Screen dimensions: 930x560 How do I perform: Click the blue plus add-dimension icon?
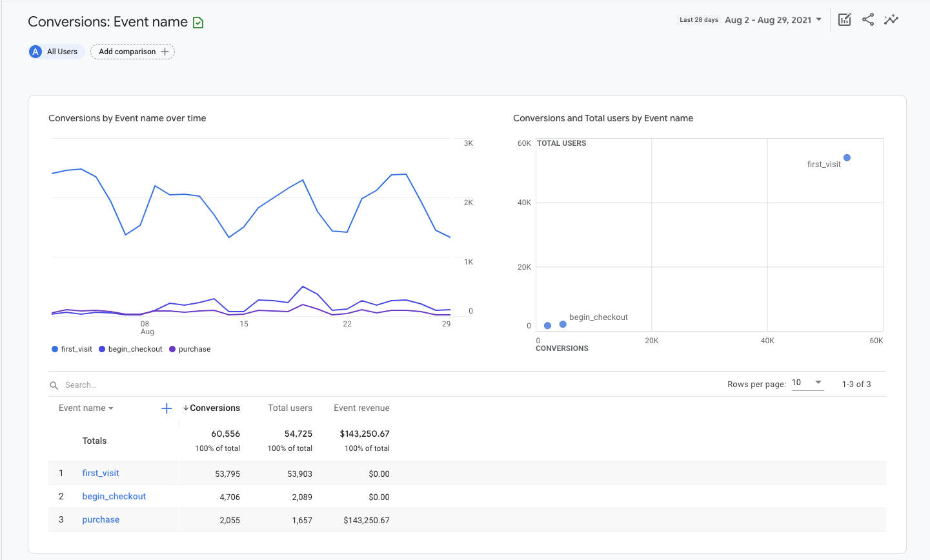(167, 408)
